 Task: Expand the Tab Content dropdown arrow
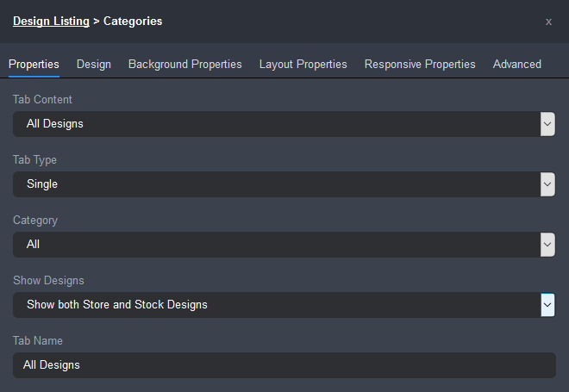click(547, 124)
